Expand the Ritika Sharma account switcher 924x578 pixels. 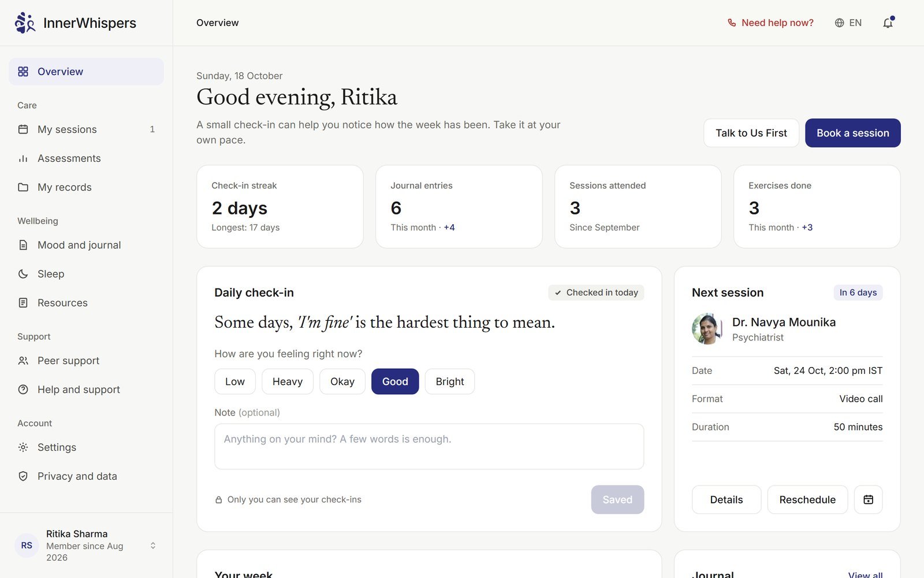(x=153, y=545)
